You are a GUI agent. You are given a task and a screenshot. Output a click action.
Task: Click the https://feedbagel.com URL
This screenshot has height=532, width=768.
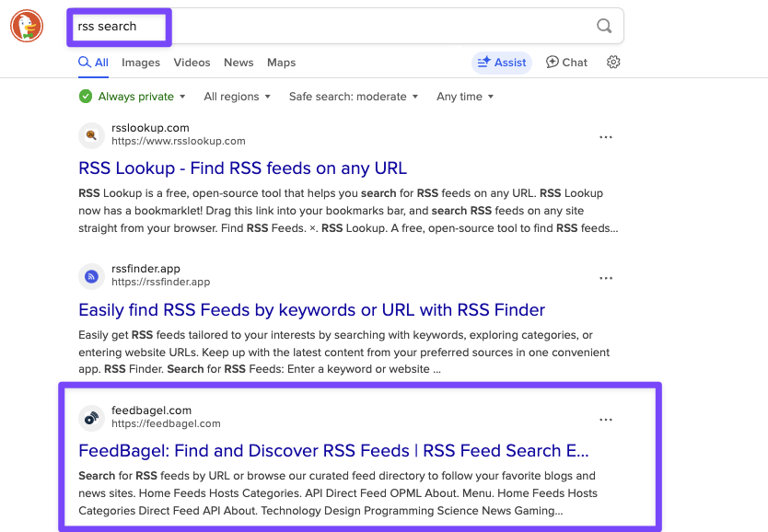[x=166, y=423]
